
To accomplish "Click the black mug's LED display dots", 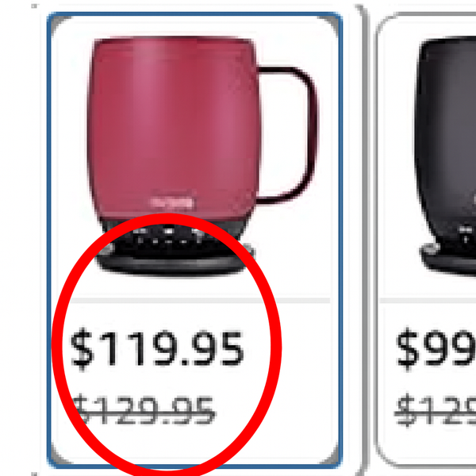I will [467, 234].
